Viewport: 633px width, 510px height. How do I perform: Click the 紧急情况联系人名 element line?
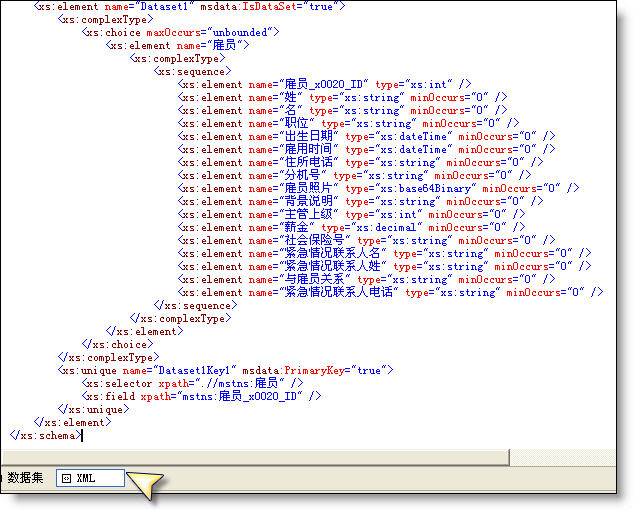pyautogui.click(x=385, y=253)
